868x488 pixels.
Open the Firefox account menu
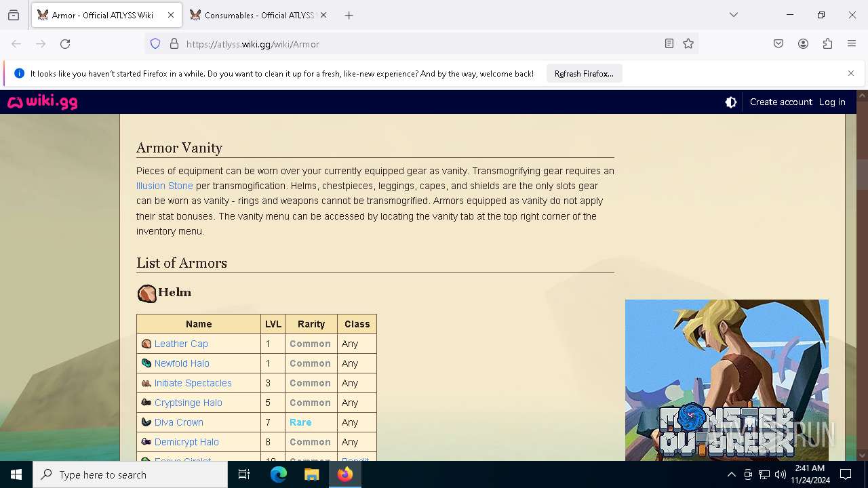803,44
